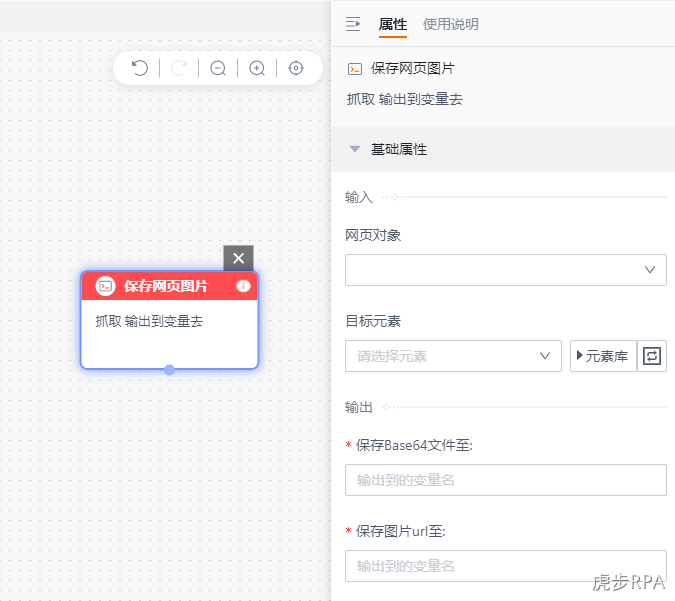675x601 pixels.
Task: Select the 保存网页图片 node on canvas
Action: [x=170, y=320]
